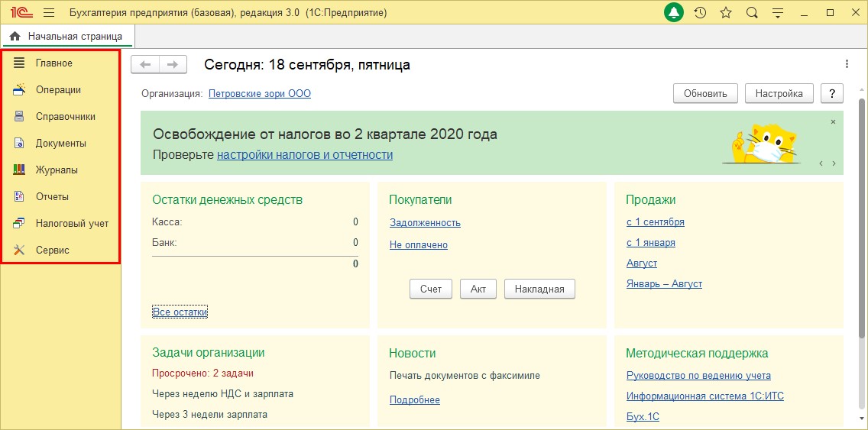This screenshot has width=868, height=430.
Task: Open the Справочники menu section
Action: tap(65, 117)
